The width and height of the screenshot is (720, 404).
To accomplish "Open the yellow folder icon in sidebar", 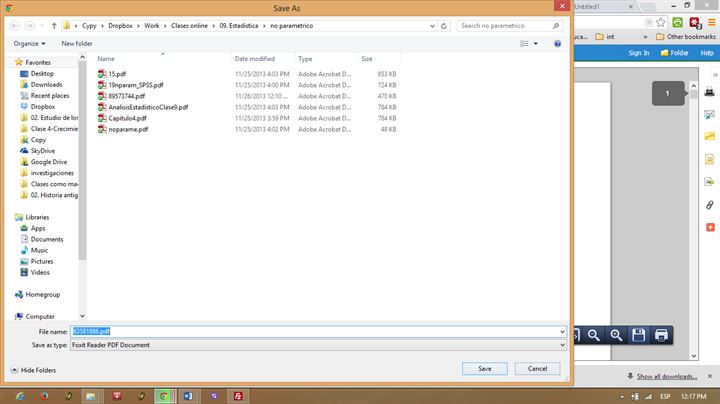I will (x=709, y=136).
